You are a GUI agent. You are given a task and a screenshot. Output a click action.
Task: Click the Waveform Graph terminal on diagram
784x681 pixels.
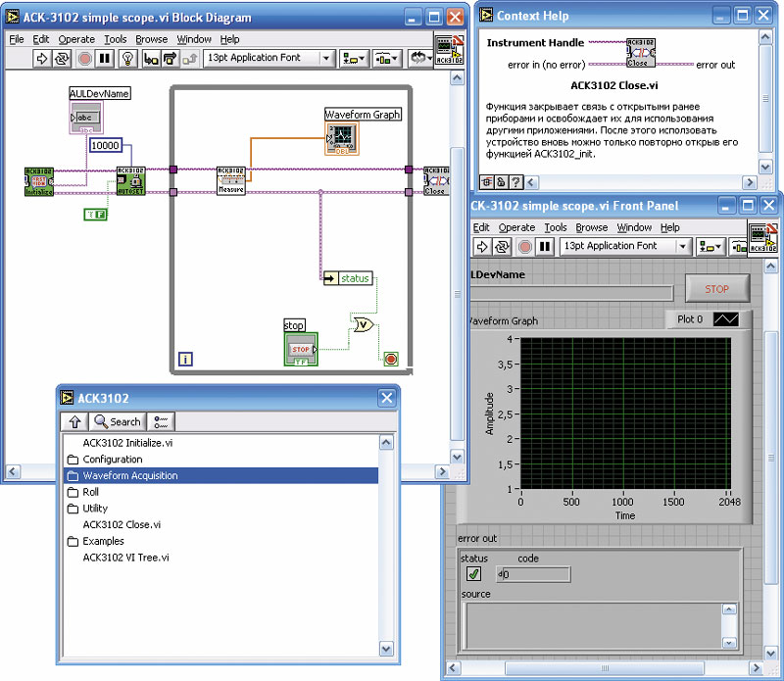click(343, 138)
